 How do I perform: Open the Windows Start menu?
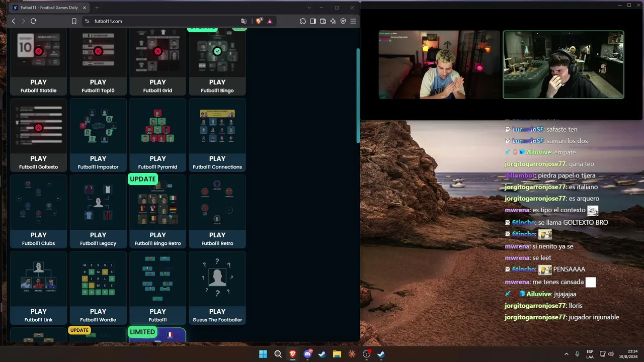tap(263, 354)
